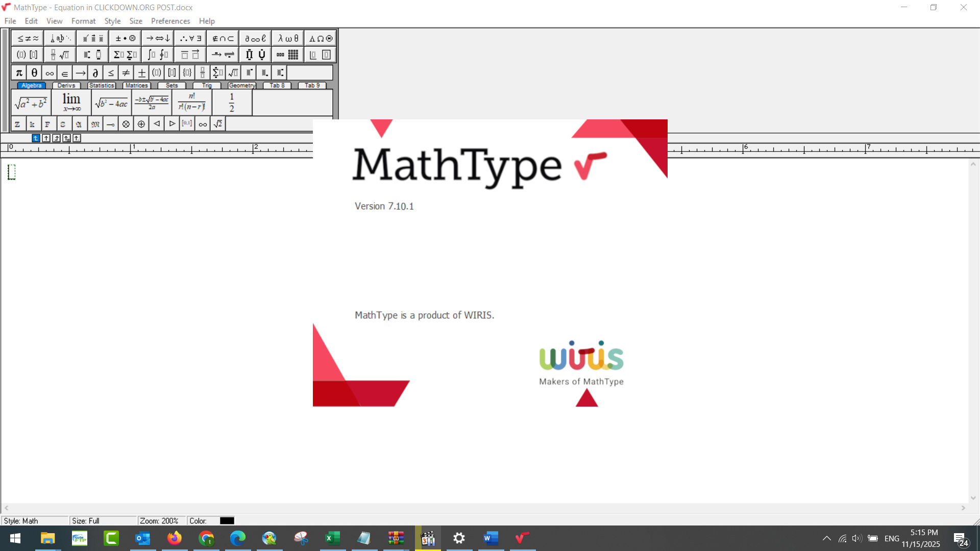Image resolution: width=980 pixels, height=551 pixels.
Task: Open the arrow symbols palette
Action: pos(157,38)
